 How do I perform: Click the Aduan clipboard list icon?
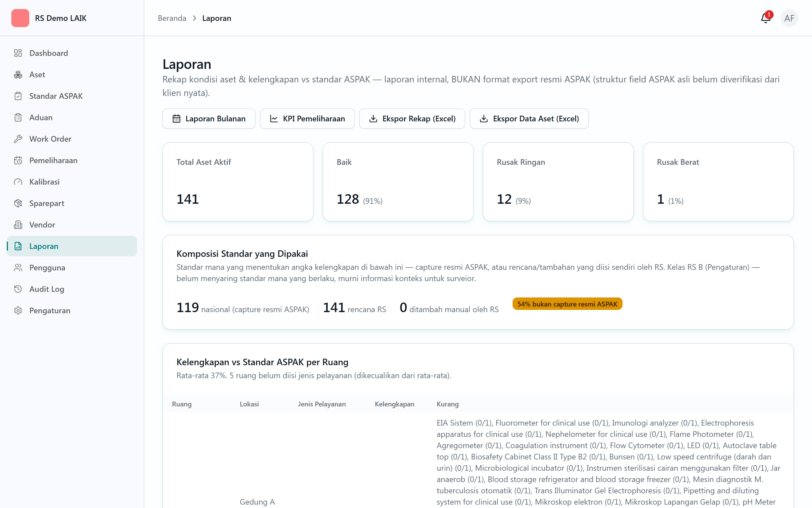pos(18,118)
